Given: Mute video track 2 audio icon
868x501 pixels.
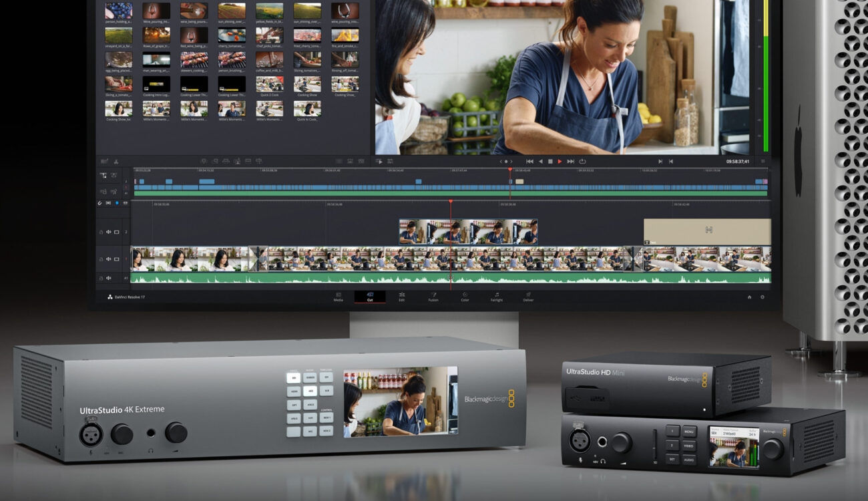Looking at the screenshot, I should click(x=108, y=232).
